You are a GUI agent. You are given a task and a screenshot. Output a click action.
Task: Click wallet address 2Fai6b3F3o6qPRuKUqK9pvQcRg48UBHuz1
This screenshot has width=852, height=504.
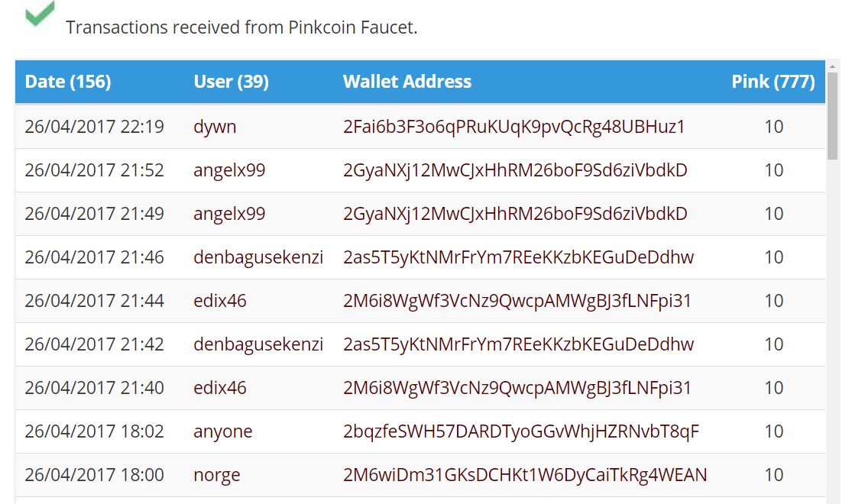coord(514,127)
